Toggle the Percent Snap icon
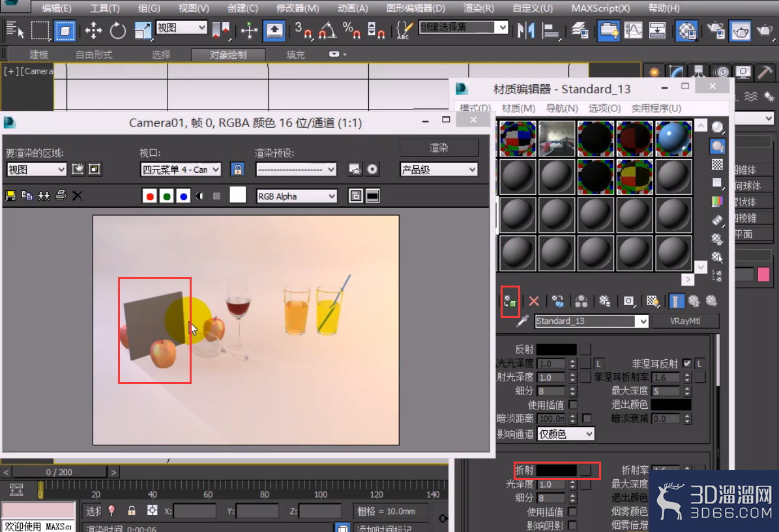 click(352, 31)
